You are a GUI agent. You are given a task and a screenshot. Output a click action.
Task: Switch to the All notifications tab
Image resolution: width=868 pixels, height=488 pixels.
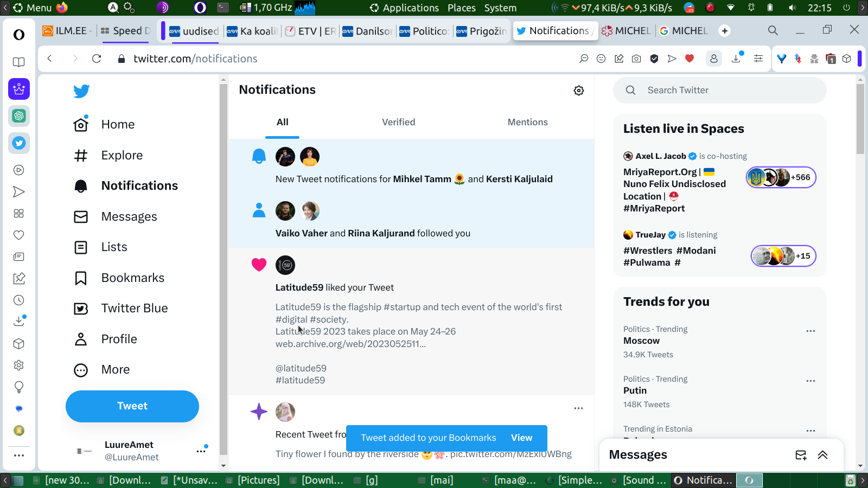pyautogui.click(x=282, y=123)
